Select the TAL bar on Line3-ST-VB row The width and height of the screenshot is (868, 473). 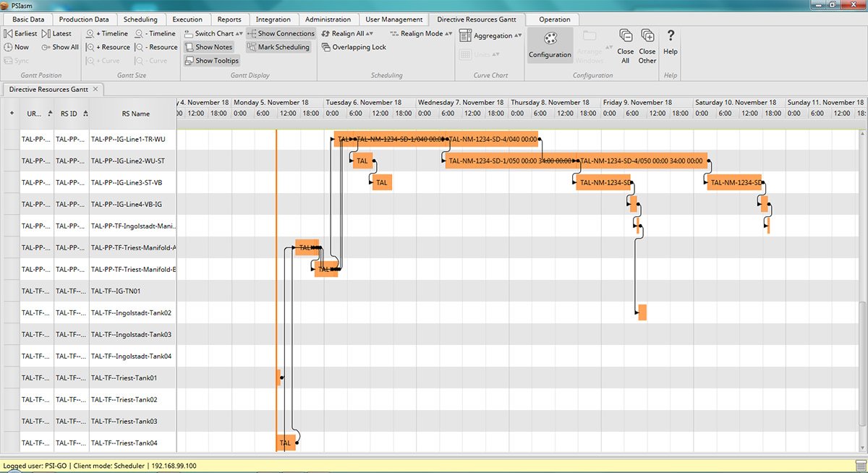(383, 182)
